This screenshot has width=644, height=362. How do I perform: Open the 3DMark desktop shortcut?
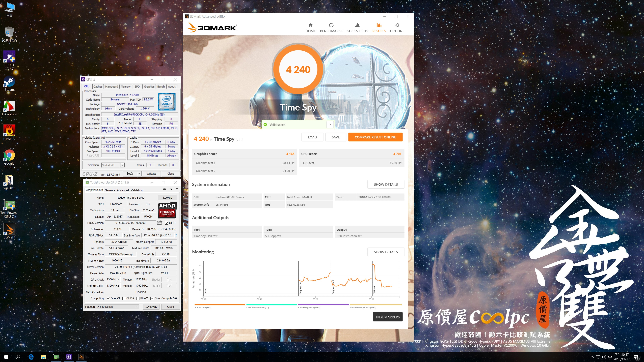9,231
